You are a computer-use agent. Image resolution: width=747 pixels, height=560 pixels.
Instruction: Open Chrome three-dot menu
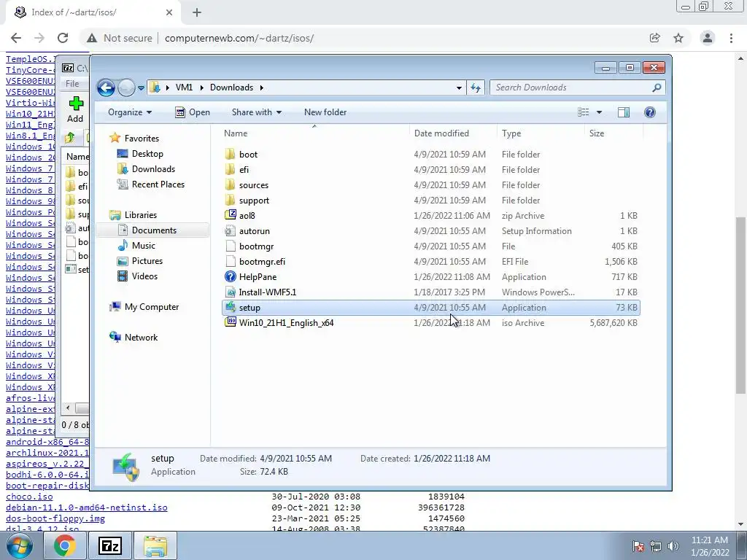731,38
